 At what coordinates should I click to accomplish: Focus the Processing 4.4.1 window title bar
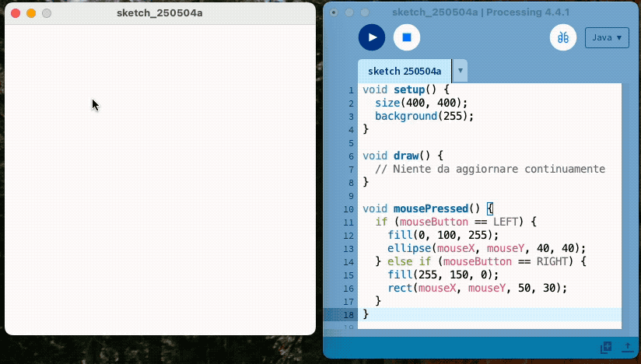[x=481, y=12]
